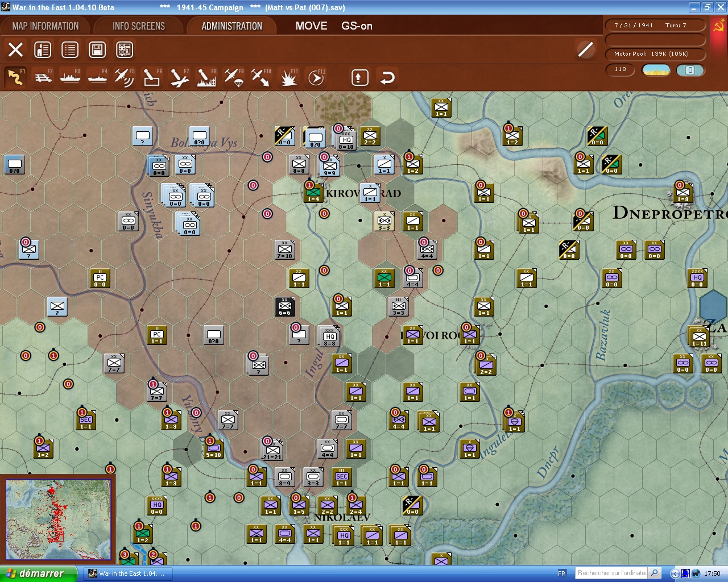
Task: Select Move mode (F1) arrow icon
Action: pos(15,77)
